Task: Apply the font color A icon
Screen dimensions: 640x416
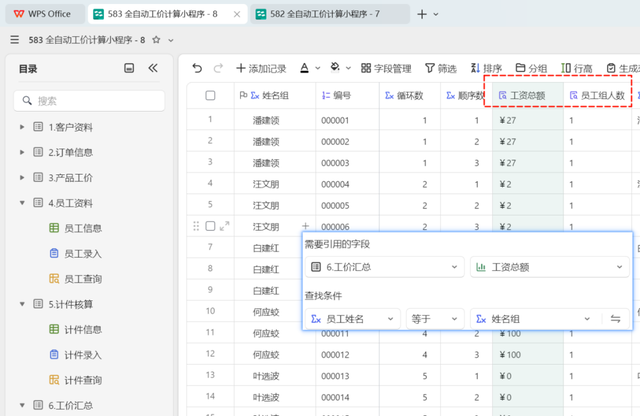Action: tap(304, 68)
